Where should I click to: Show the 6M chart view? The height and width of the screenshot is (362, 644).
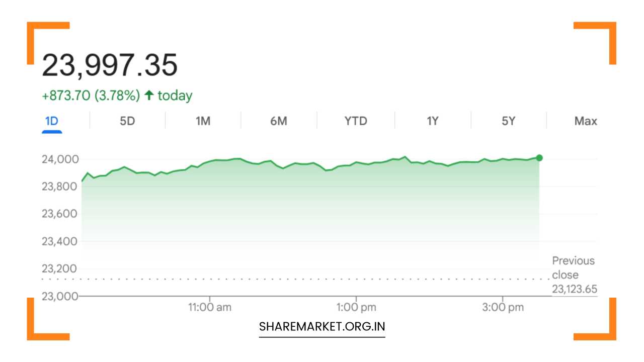pos(278,121)
